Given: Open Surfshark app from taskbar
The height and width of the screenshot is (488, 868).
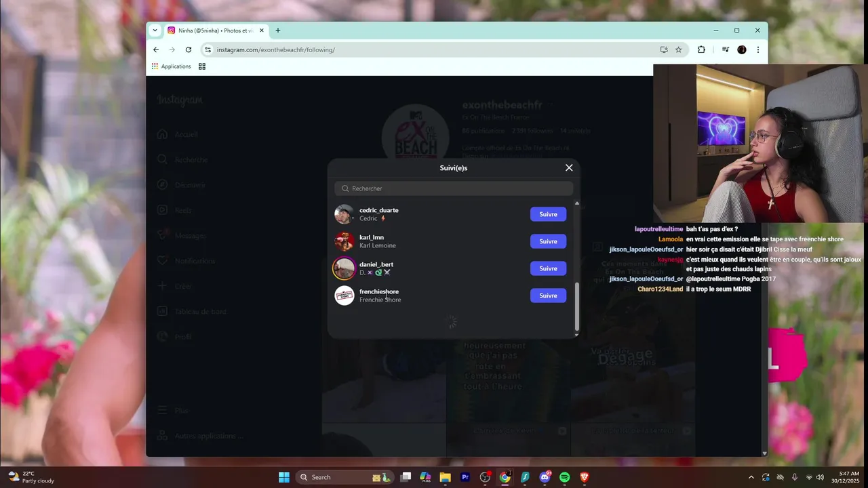Looking at the screenshot, I should coord(525,477).
